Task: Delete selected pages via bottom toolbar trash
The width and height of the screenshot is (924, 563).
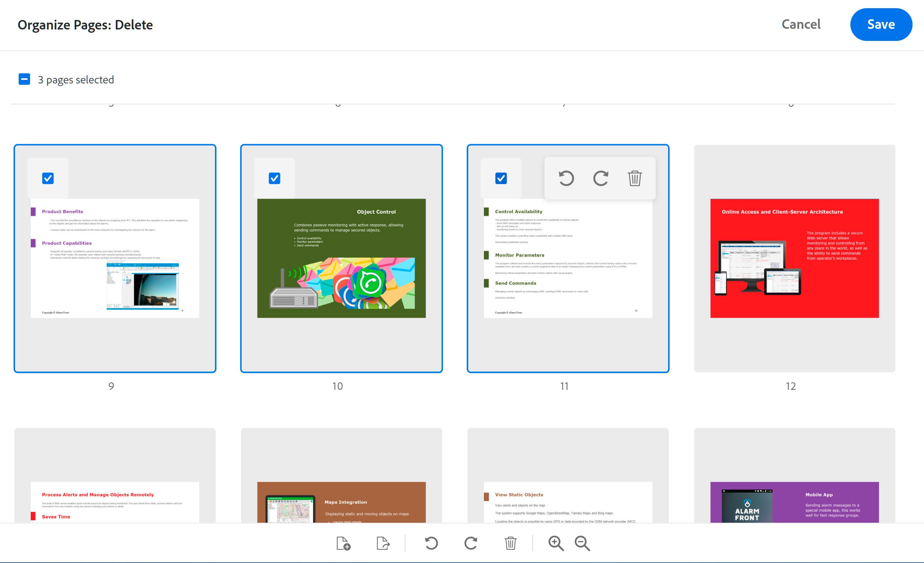Action: (x=510, y=543)
